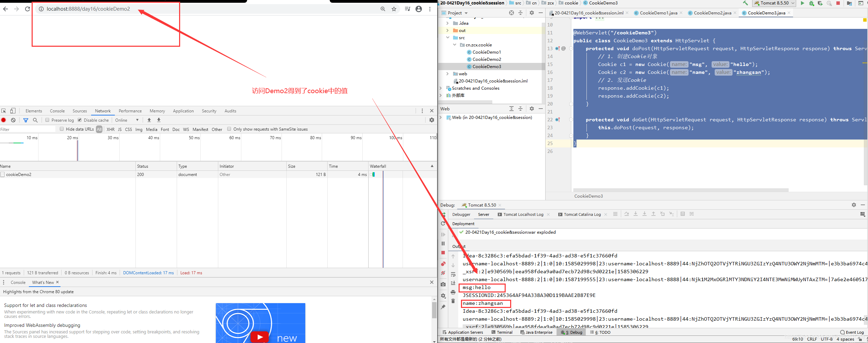Open Terminal tool window
This screenshot has height=343, width=868.
502,332
